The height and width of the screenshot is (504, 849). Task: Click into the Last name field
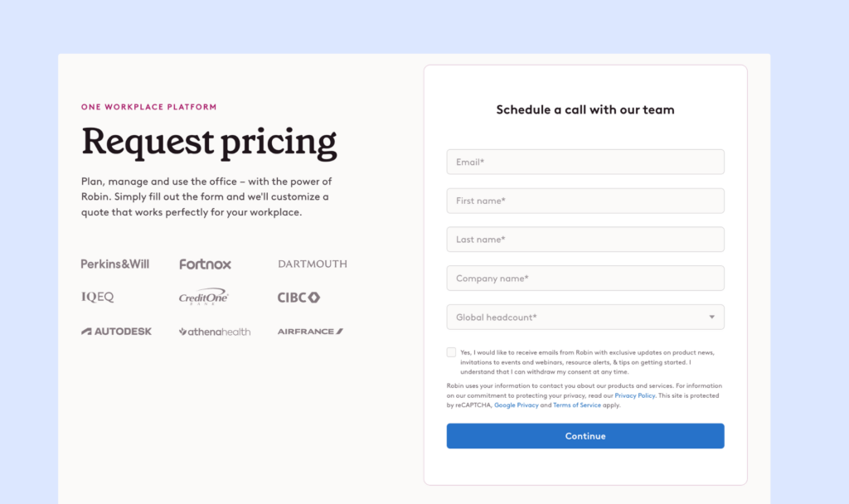(585, 239)
